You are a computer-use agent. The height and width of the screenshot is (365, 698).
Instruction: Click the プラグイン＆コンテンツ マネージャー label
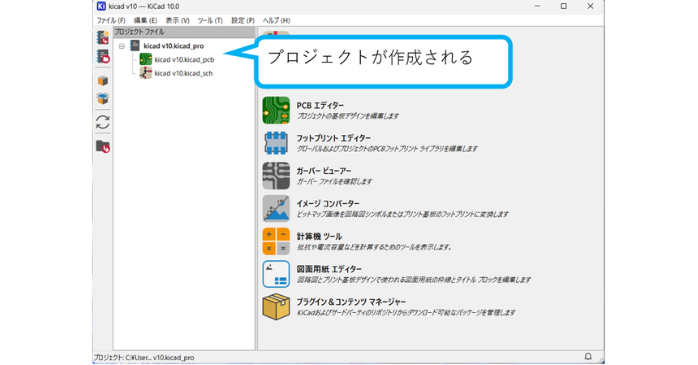point(351,302)
